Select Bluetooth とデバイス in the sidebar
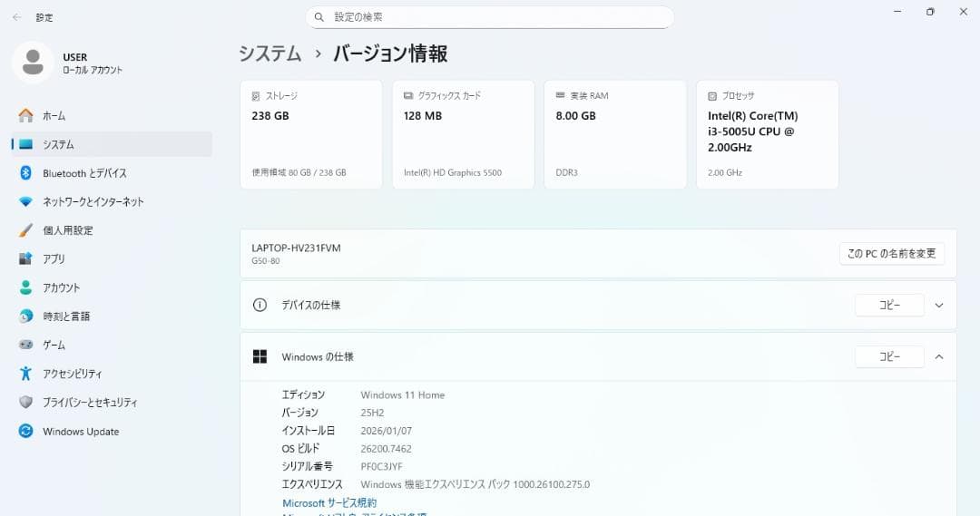The height and width of the screenshot is (516, 980). 112,173
